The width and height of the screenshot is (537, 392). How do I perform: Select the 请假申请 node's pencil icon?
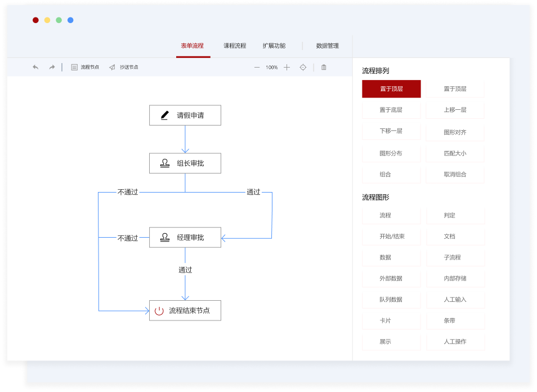(165, 115)
